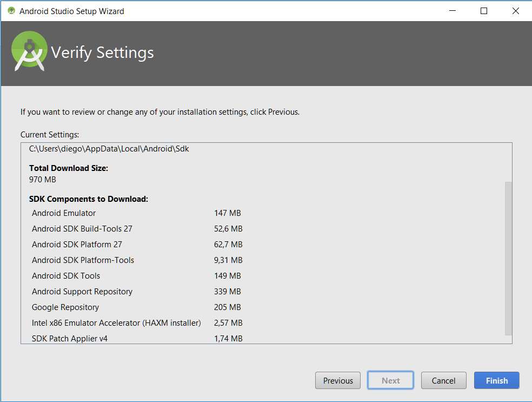Select the Intel x86 Emulator Accelerator row
532x402 pixels.
[137, 322]
